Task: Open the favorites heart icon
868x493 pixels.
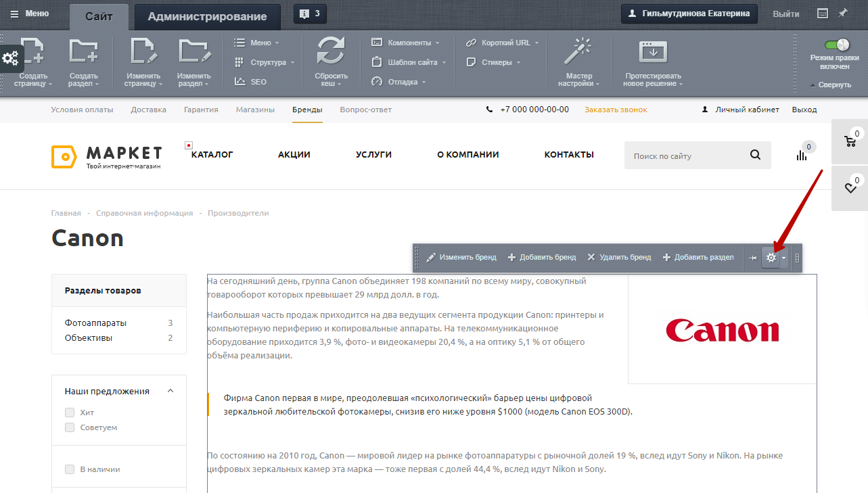Action: click(x=850, y=189)
